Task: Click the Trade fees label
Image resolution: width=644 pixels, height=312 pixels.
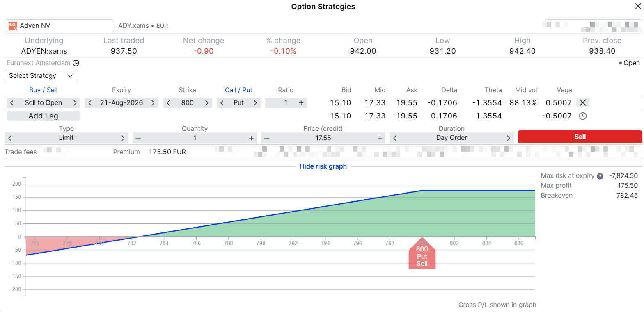Action: (x=21, y=152)
